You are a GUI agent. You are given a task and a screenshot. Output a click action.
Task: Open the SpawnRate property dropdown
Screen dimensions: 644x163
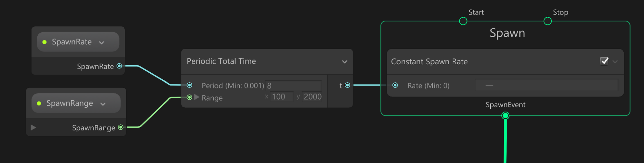(102, 42)
